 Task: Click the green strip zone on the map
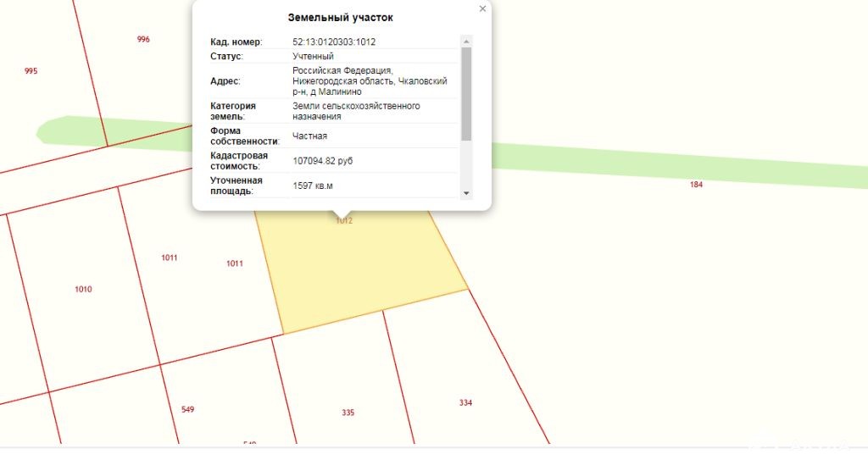click(x=636, y=165)
